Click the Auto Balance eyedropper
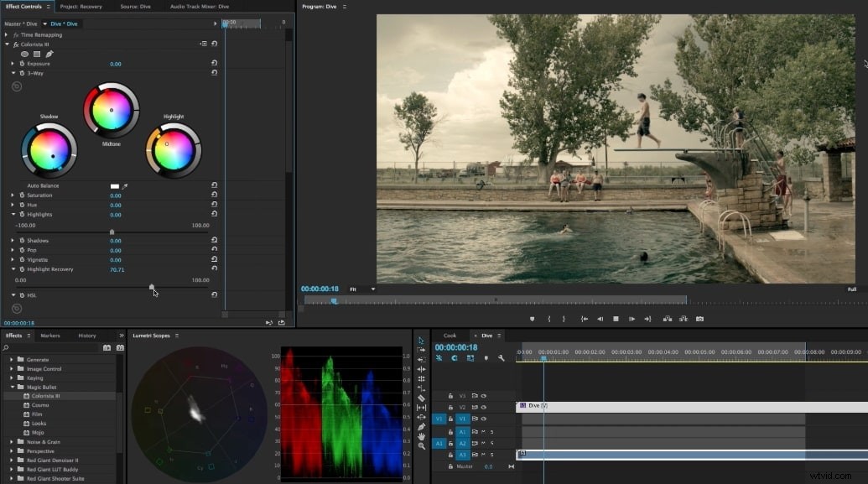 coord(124,185)
